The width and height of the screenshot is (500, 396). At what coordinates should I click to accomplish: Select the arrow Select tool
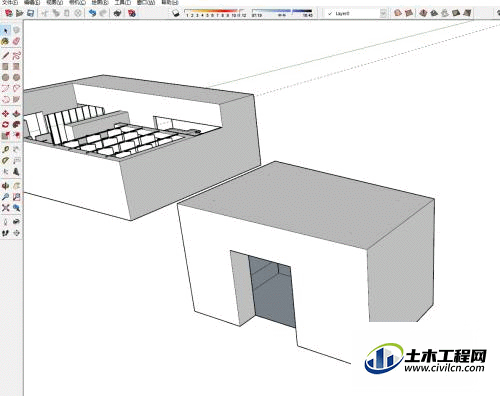[x=5, y=31]
